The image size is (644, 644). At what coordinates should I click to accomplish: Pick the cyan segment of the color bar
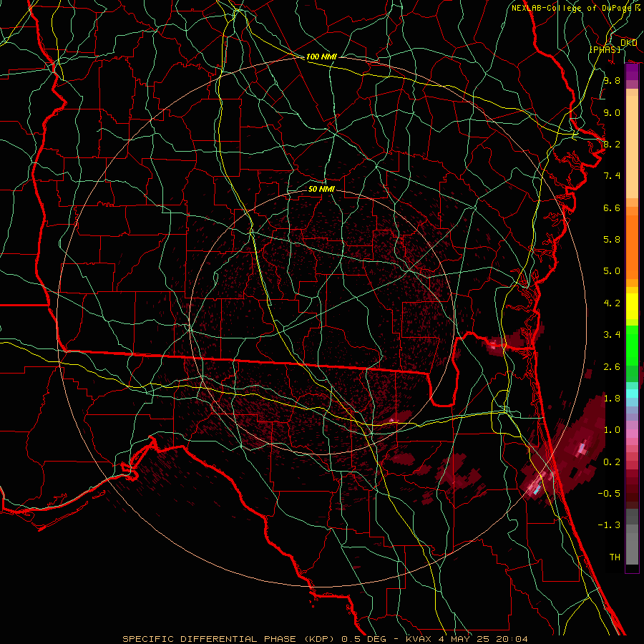[x=632, y=394]
